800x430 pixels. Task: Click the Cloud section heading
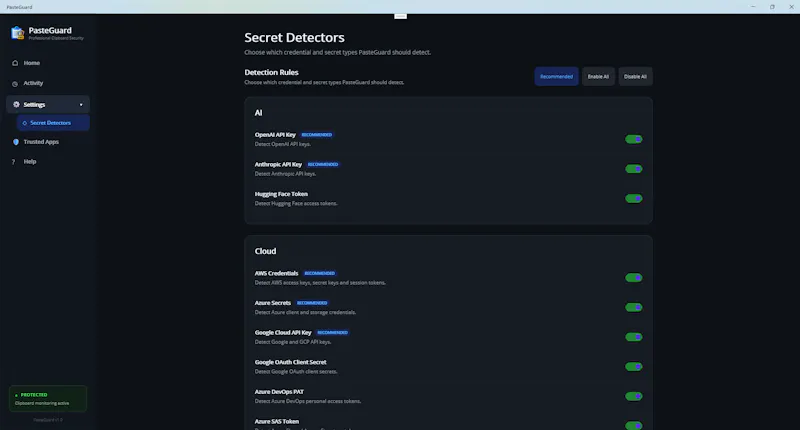(265, 251)
